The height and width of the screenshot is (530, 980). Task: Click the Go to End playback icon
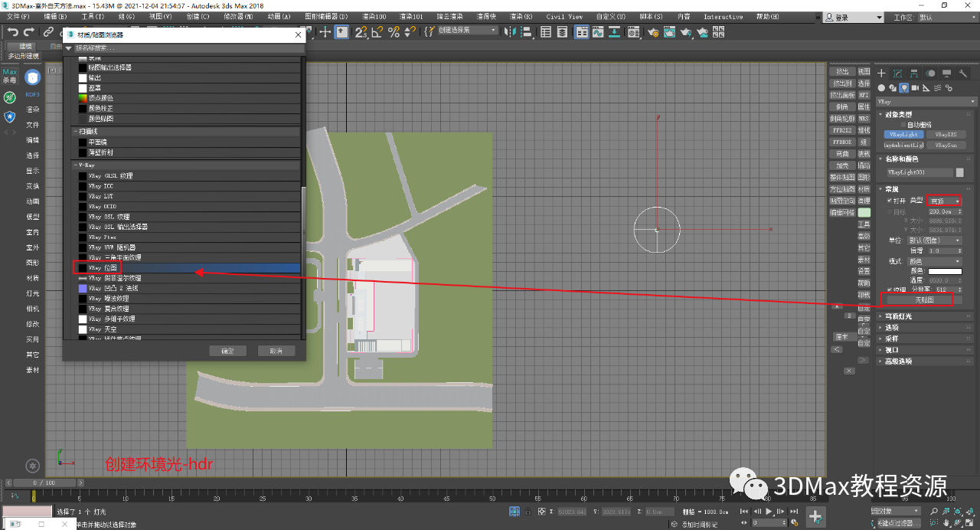[793, 511]
